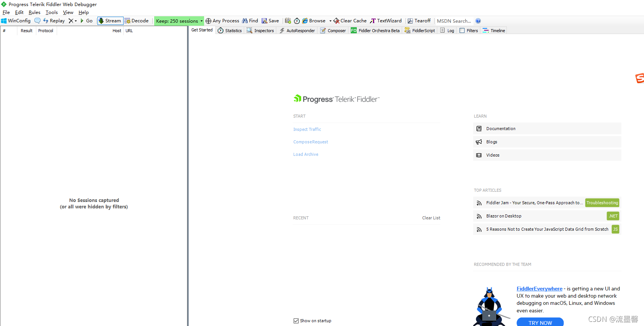The image size is (644, 326).
Task: Open the Videos learn item
Action: click(547, 155)
